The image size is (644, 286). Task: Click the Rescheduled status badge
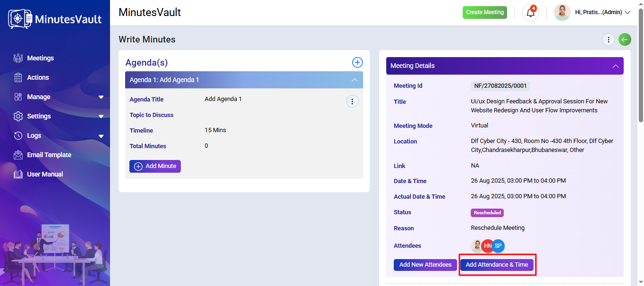click(487, 213)
